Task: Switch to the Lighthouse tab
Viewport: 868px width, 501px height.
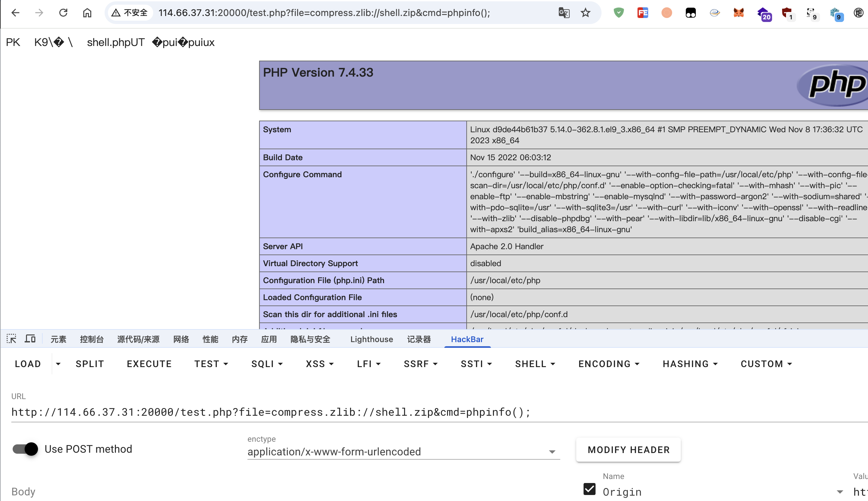Action: point(371,339)
